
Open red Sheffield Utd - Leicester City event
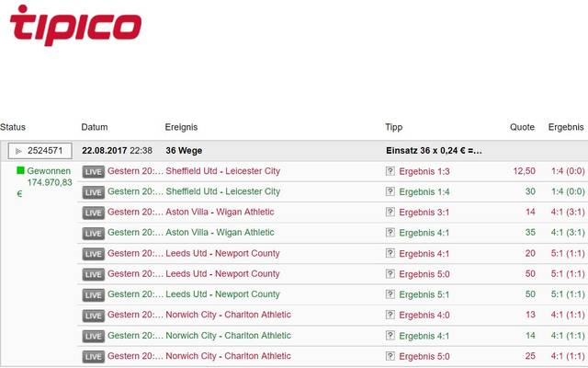point(222,171)
